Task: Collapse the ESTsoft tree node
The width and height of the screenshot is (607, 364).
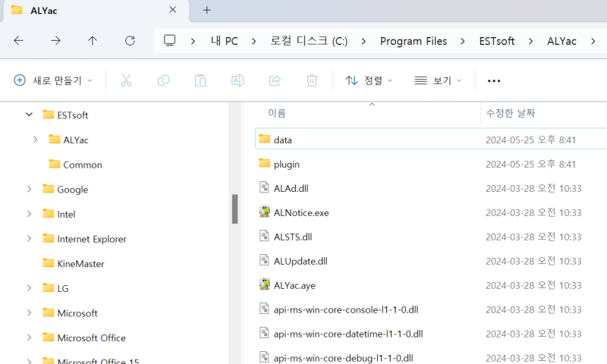Action: pyautogui.click(x=29, y=115)
